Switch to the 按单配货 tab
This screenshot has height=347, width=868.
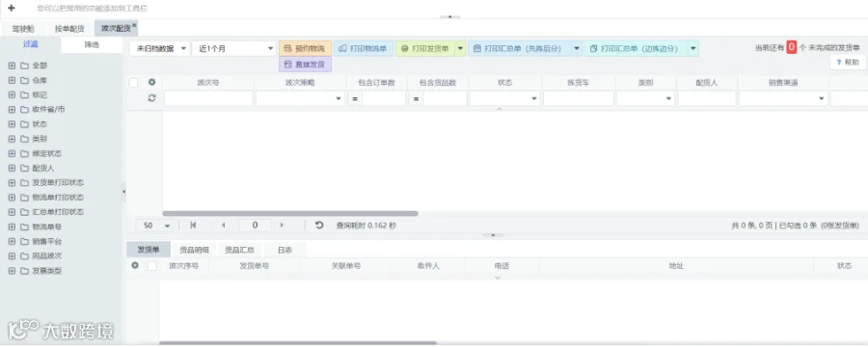[x=69, y=29]
